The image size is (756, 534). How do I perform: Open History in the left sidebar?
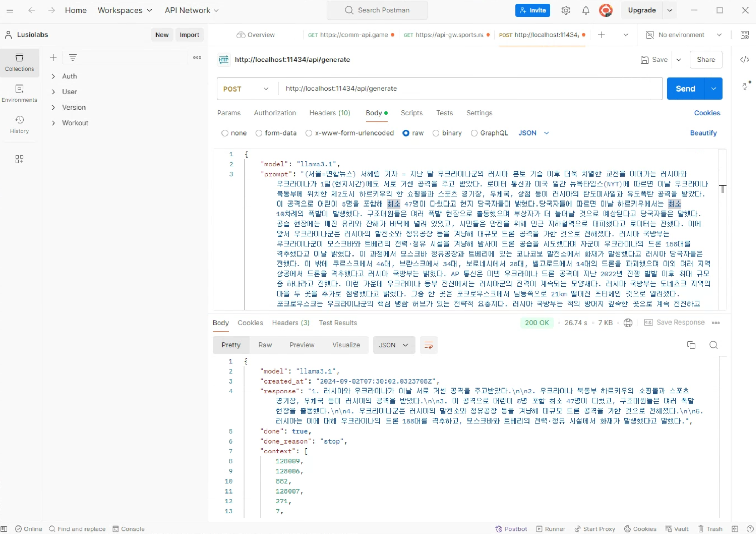pyautogui.click(x=20, y=124)
